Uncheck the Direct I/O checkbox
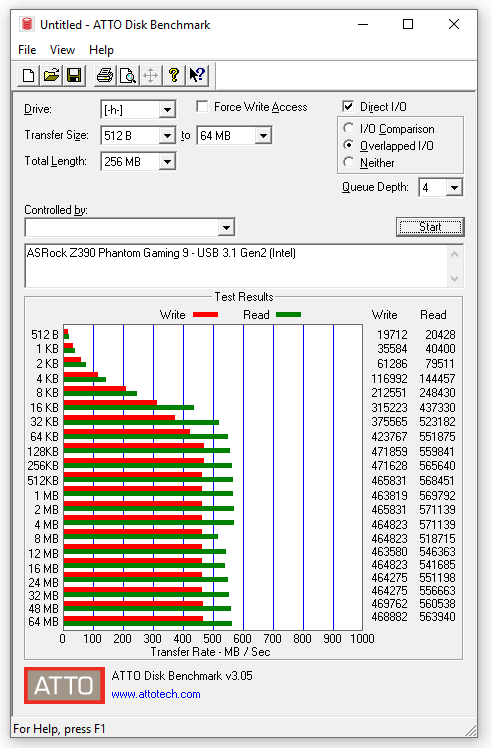 (348, 106)
